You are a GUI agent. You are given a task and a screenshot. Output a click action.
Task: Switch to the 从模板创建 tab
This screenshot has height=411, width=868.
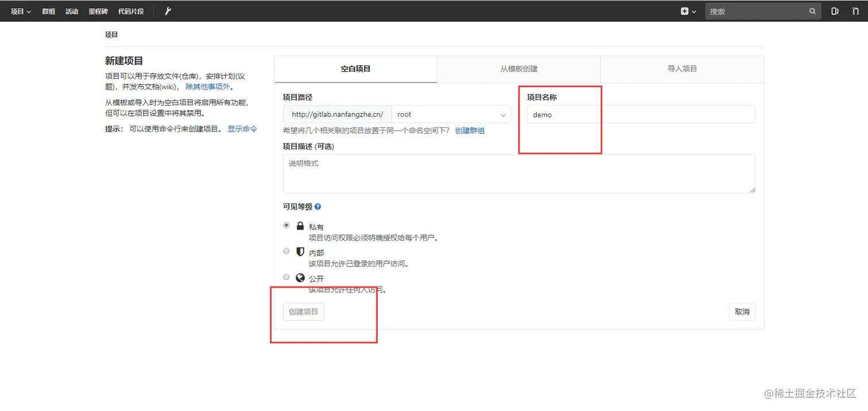coord(519,69)
